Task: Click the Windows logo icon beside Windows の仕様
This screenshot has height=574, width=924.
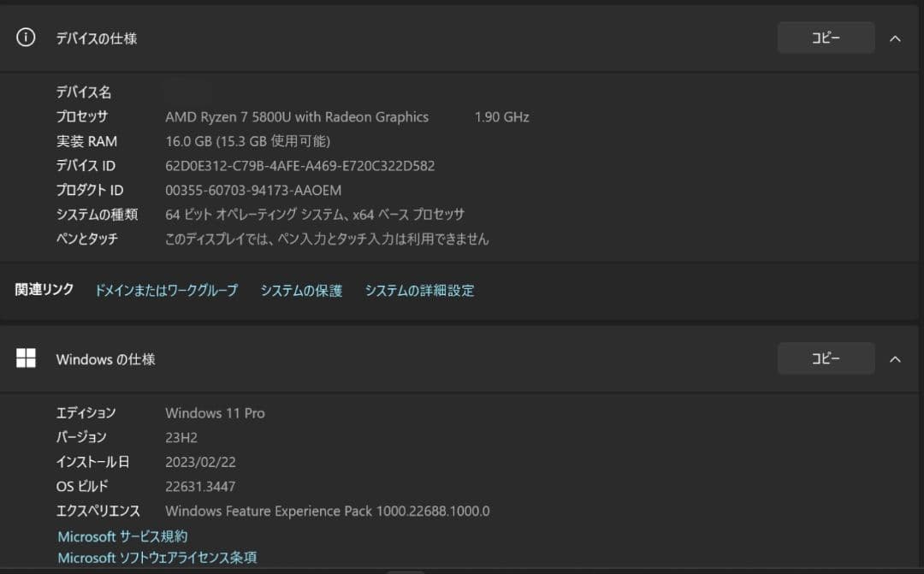Action: click(26, 358)
